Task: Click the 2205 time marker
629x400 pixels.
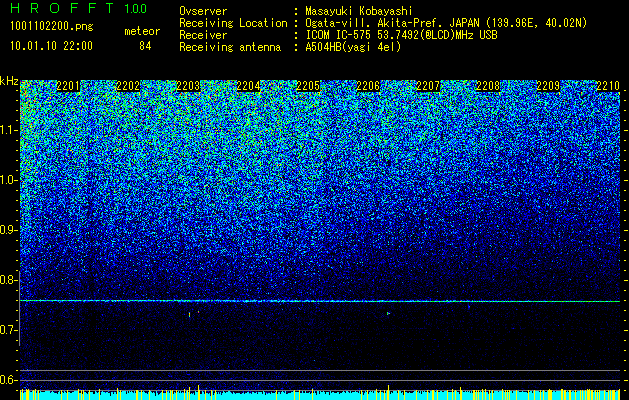Action: coord(308,86)
